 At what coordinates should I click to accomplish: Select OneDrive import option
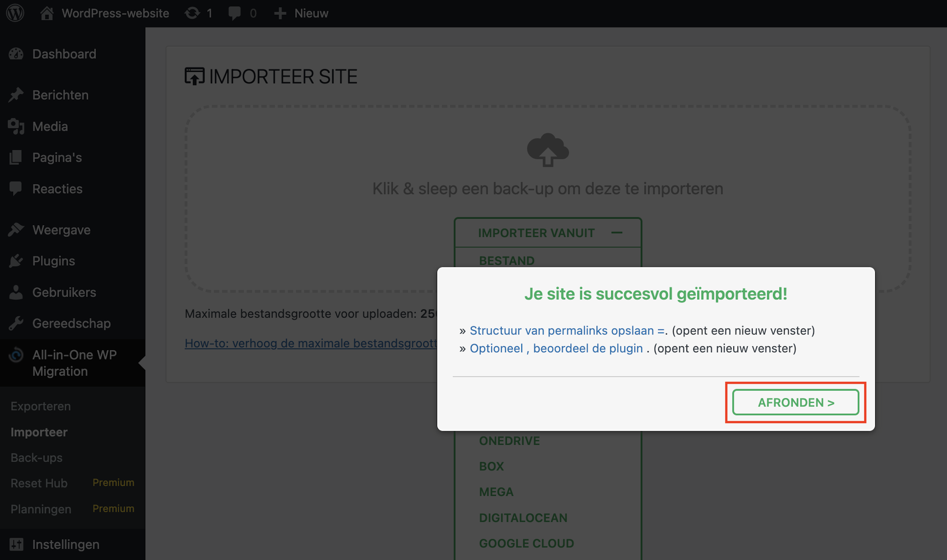point(509,441)
